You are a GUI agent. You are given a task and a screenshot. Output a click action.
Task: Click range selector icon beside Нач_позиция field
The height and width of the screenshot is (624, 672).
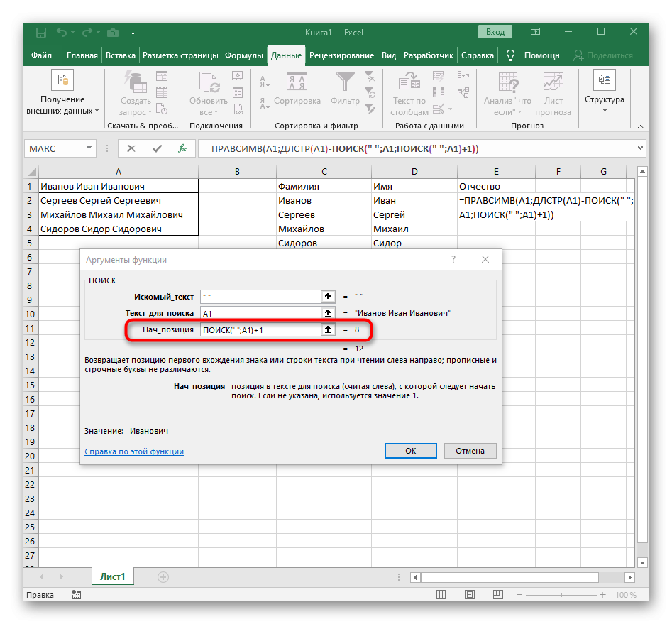tap(327, 329)
